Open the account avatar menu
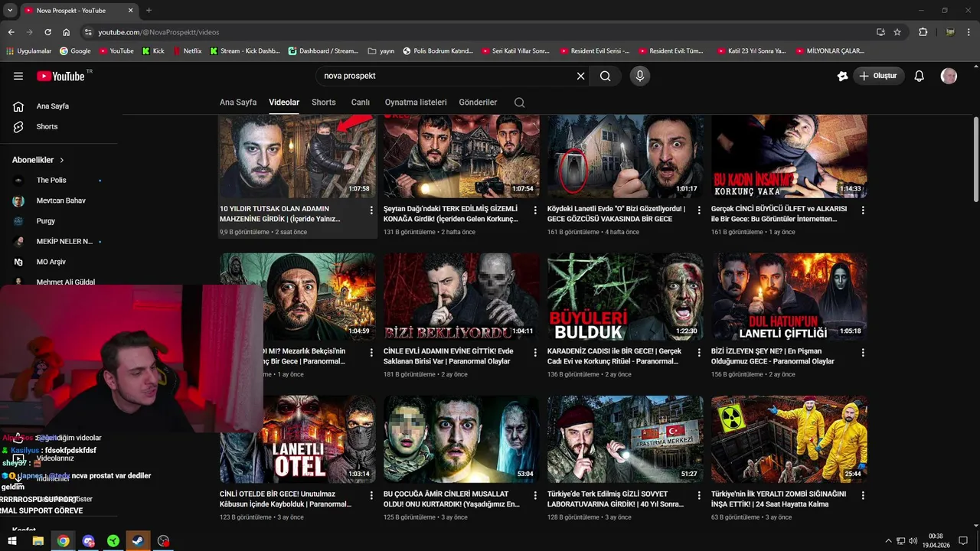 point(949,76)
